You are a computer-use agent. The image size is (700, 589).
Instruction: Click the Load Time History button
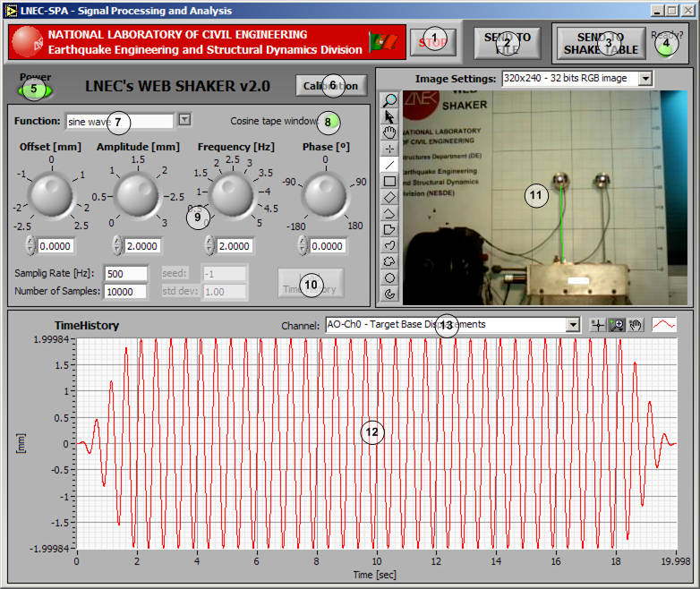tap(311, 283)
